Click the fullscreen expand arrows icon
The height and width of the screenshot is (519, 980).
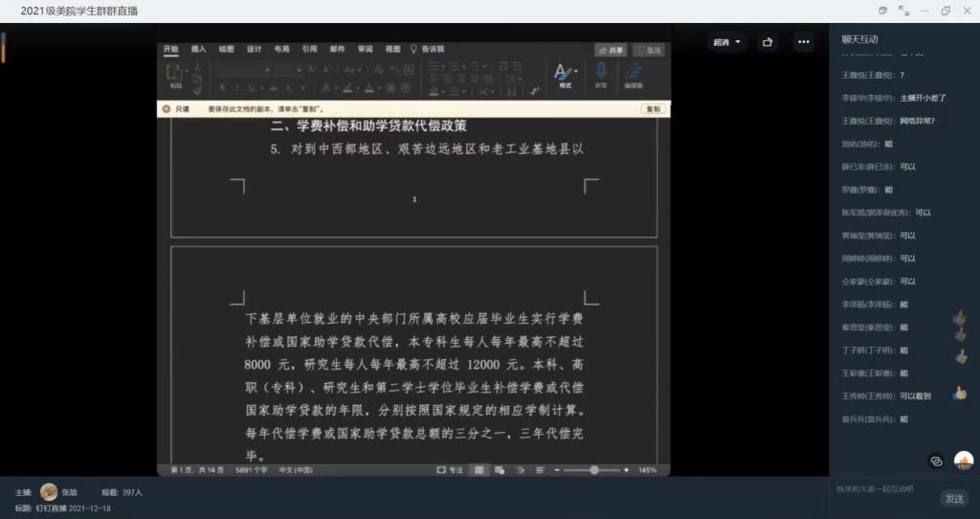(x=903, y=11)
